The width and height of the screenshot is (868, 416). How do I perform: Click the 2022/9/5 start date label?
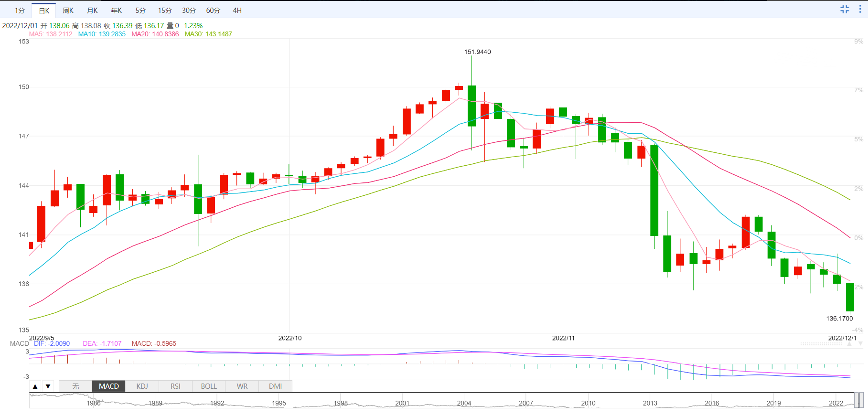(x=42, y=338)
